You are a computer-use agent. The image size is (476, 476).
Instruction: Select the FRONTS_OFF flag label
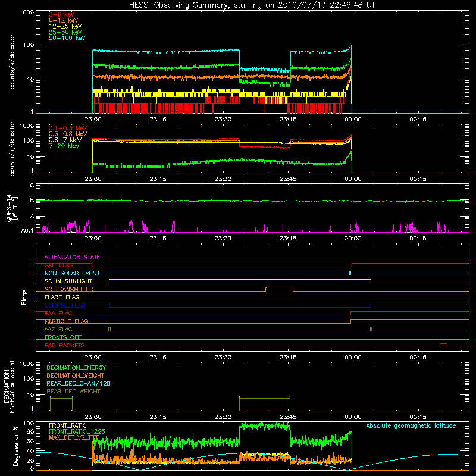pos(63,337)
